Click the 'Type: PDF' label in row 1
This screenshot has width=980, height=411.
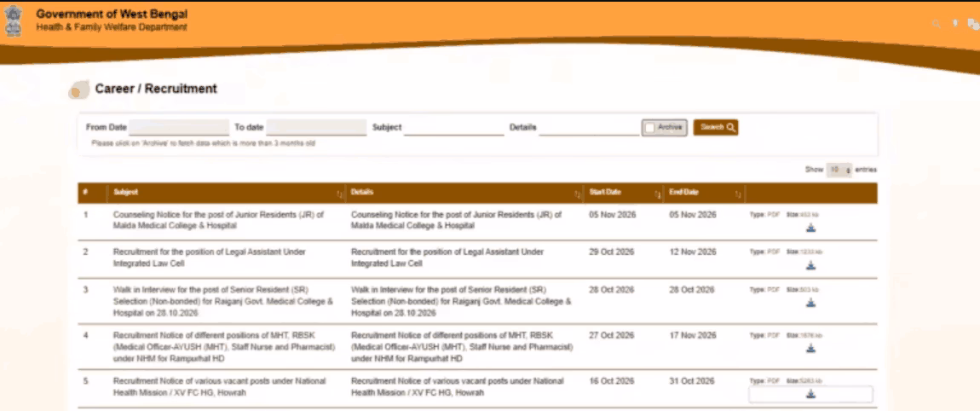click(x=765, y=215)
